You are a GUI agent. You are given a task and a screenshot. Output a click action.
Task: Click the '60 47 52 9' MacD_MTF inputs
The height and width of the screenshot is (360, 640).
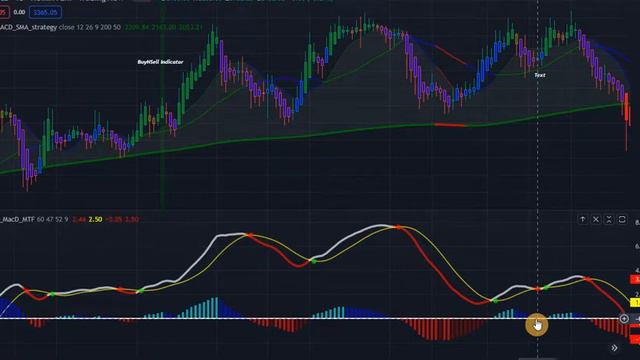[x=53, y=220]
